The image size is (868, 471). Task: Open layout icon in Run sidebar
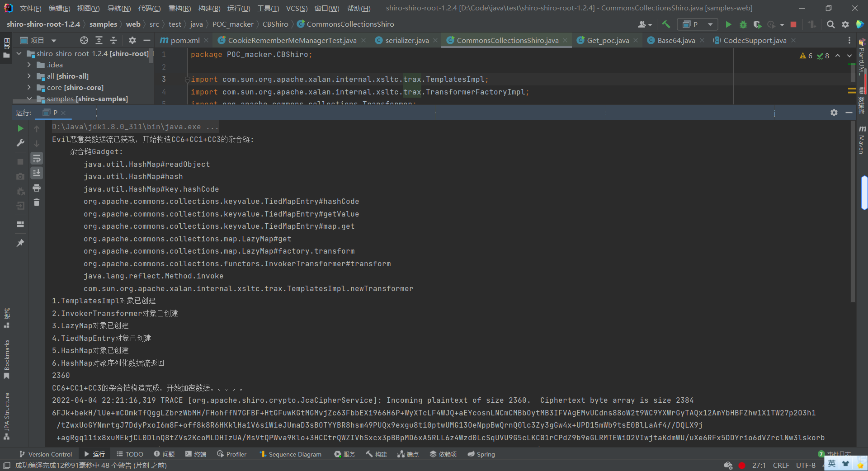point(20,224)
